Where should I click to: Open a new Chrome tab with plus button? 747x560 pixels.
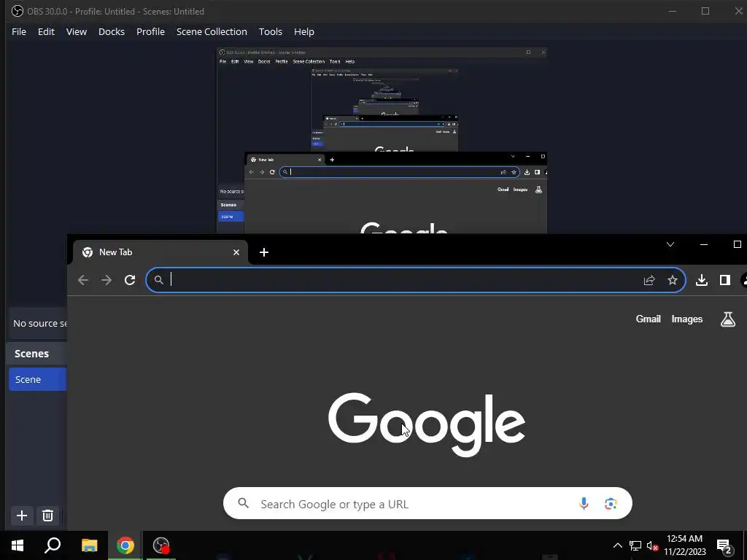point(264,252)
